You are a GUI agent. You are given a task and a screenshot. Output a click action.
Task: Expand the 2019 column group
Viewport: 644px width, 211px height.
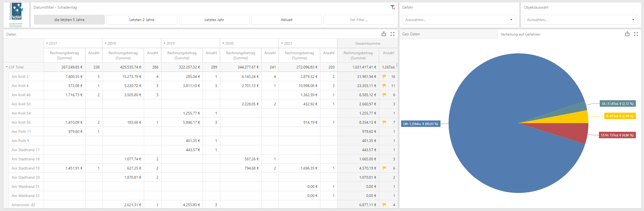165,43
